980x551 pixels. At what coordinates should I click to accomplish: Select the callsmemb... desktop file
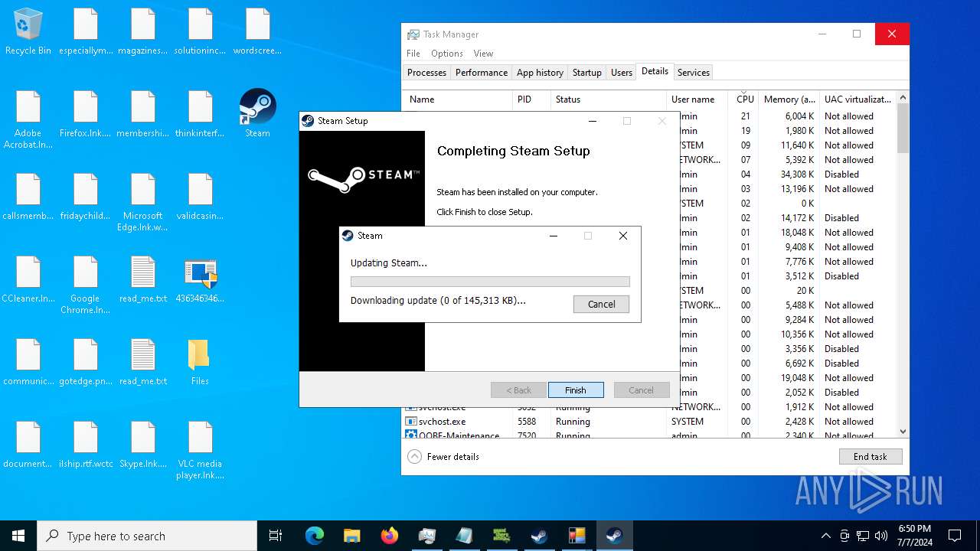tap(28, 197)
